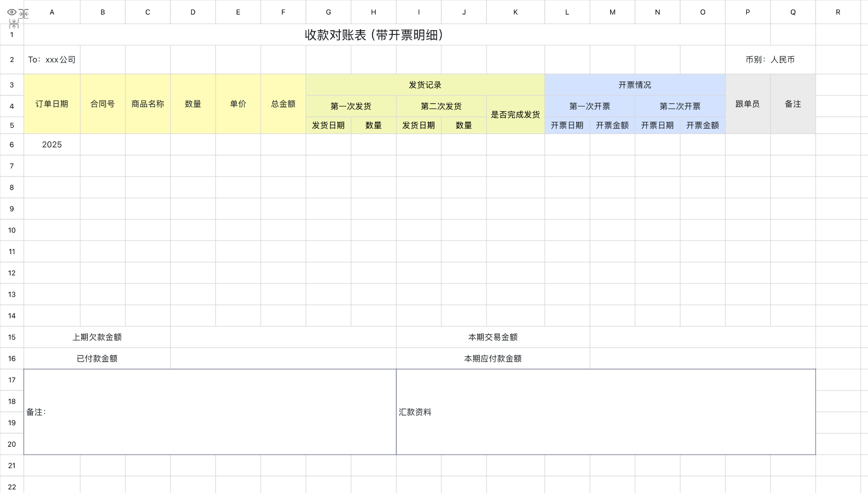Click the eye preview icon top-left
Viewport: 868px width, 493px height.
point(11,12)
